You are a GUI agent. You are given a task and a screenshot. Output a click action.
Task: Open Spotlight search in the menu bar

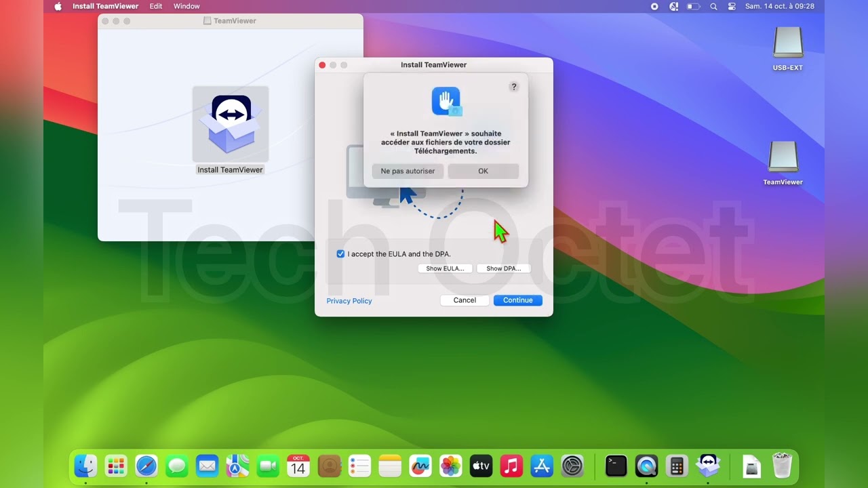click(713, 6)
